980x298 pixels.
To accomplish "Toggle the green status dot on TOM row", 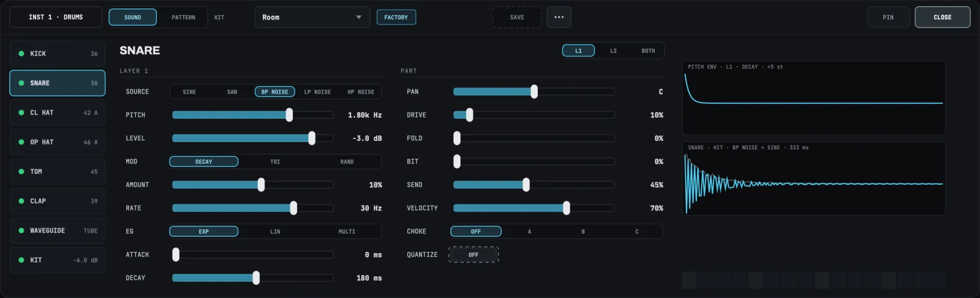I will [21, 172].
